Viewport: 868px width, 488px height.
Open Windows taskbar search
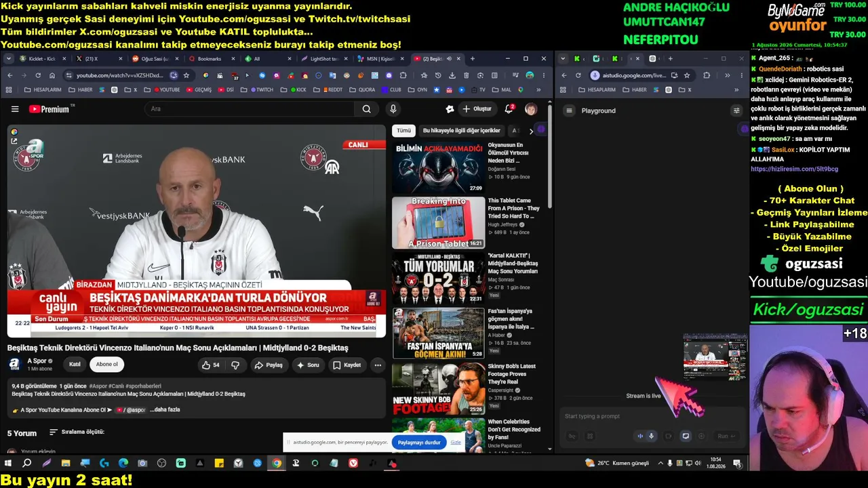coord(27,464)
